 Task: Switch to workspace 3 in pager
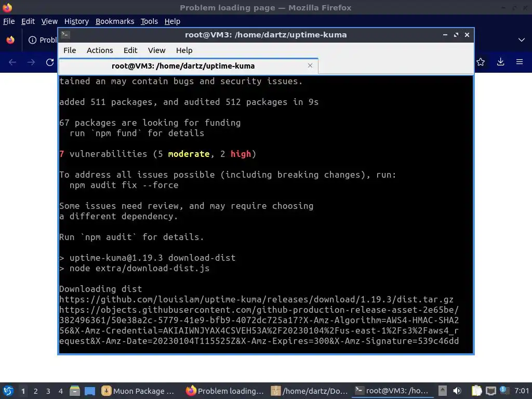point(48,391)
